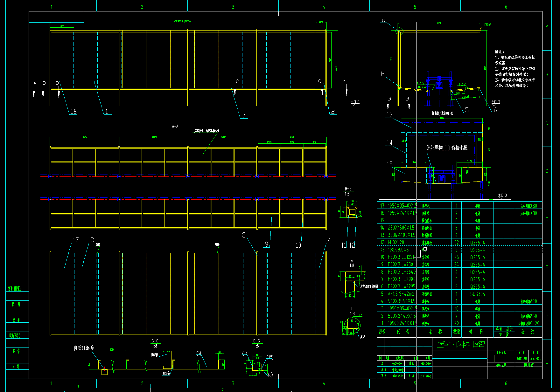Select the "数量" column header
Image resolution: width=560 pixels, height=392 pixels.
(x=457, y=332)
